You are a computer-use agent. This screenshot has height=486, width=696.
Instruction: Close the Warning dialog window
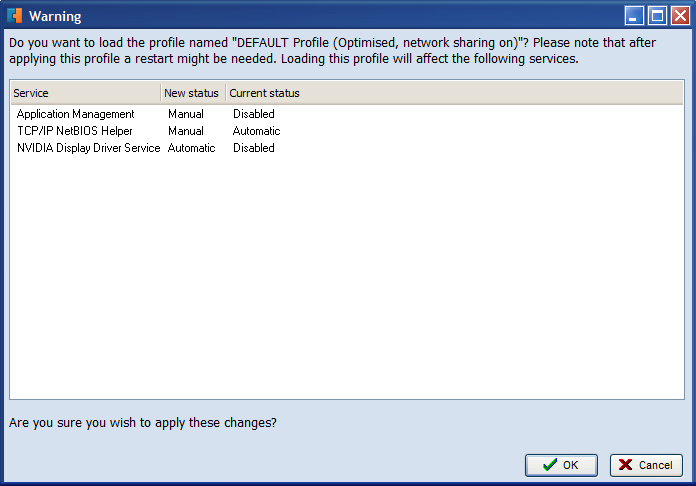[x=680, y=16]
